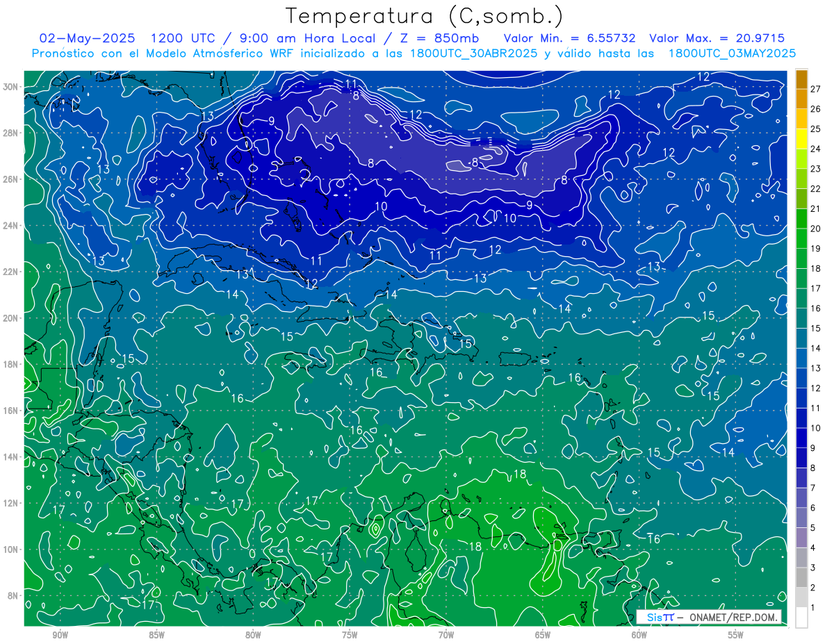
Task: Click color scale label "21"
Action: pyautogui.click(x=815, y=208)
